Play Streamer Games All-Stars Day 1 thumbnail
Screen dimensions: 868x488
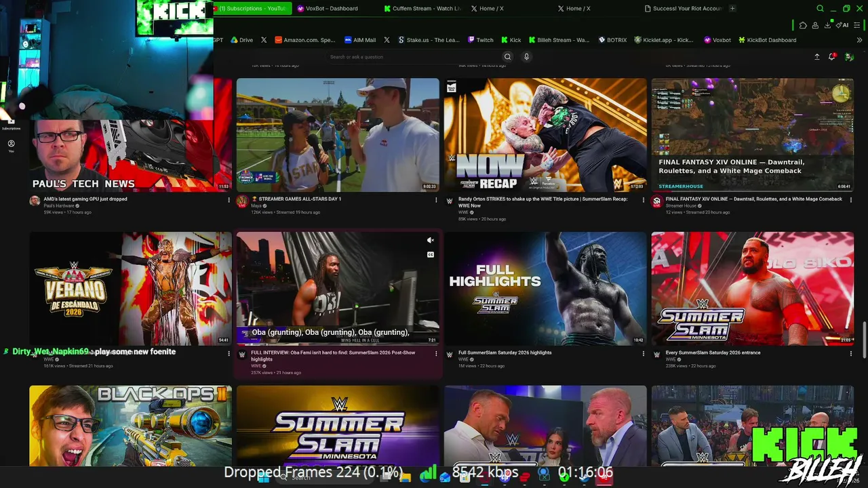tap(338, 135)
